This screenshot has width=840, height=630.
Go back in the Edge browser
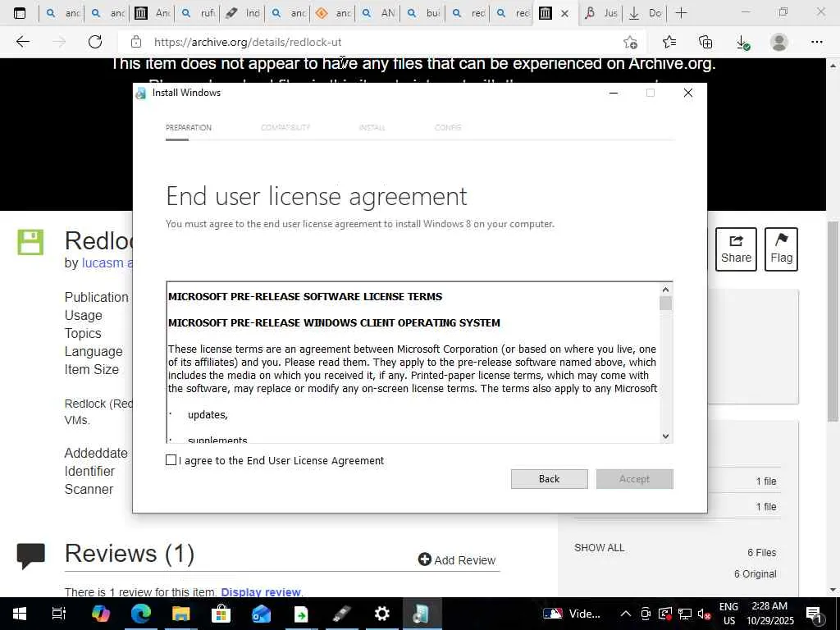click(x=22, y=42)
